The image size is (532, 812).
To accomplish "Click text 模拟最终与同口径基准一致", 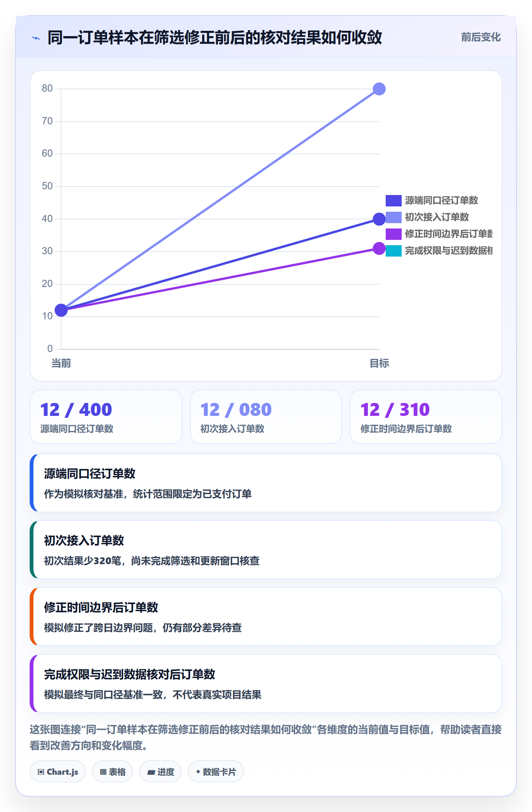I will click(x=103, y=695).
